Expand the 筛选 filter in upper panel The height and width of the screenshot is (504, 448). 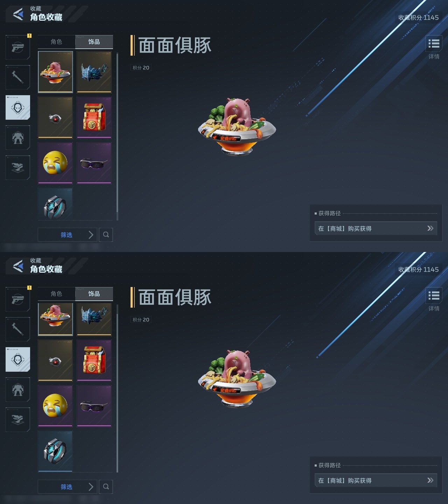pyautogui.click(x=66, y=234)
